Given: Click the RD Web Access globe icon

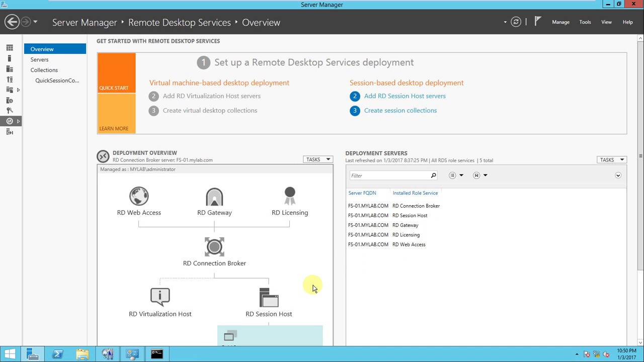Looking at the screenshot, I should click(139, 196).
